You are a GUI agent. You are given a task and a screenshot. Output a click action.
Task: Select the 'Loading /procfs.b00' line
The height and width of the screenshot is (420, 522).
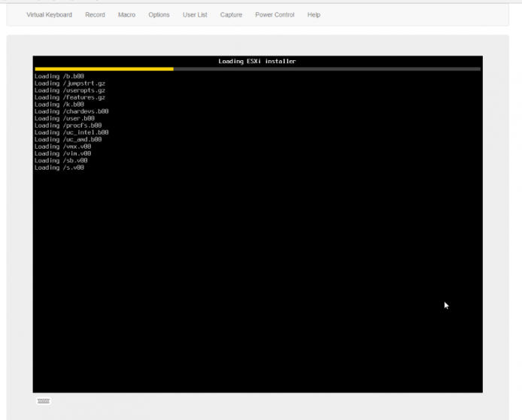(x=68, y=125)
